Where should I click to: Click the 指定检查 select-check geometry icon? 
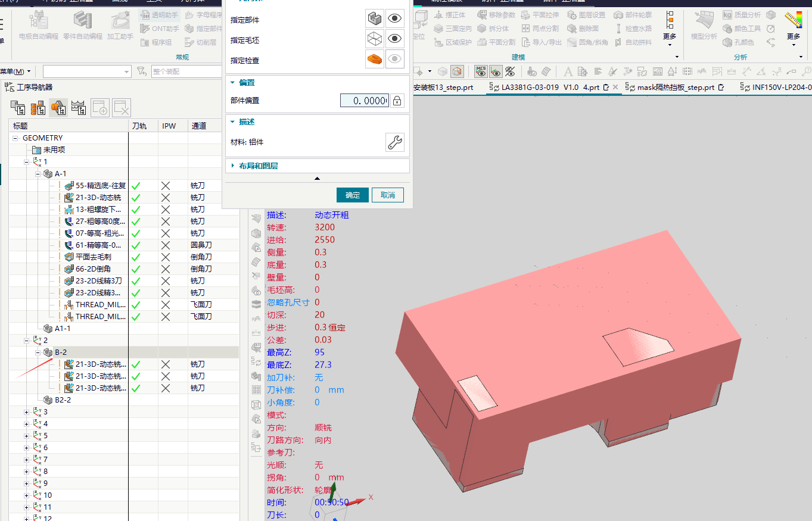tap(375, 60)
